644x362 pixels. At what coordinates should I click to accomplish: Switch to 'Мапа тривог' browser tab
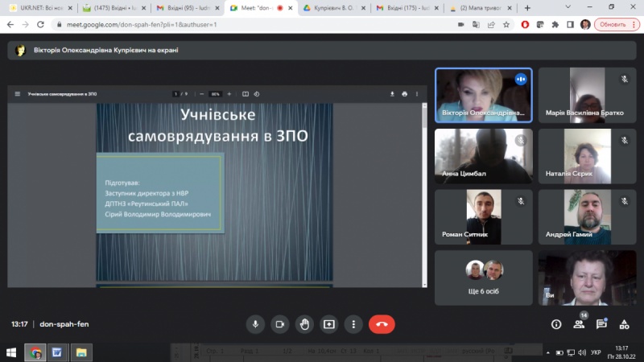[x=481, y=8]
